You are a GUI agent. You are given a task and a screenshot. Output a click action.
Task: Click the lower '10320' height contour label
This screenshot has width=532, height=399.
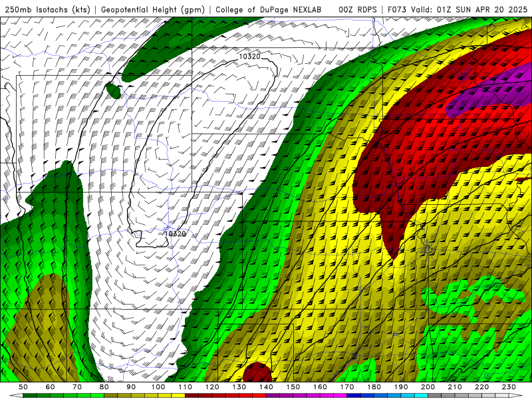click(x=175, y=234)
